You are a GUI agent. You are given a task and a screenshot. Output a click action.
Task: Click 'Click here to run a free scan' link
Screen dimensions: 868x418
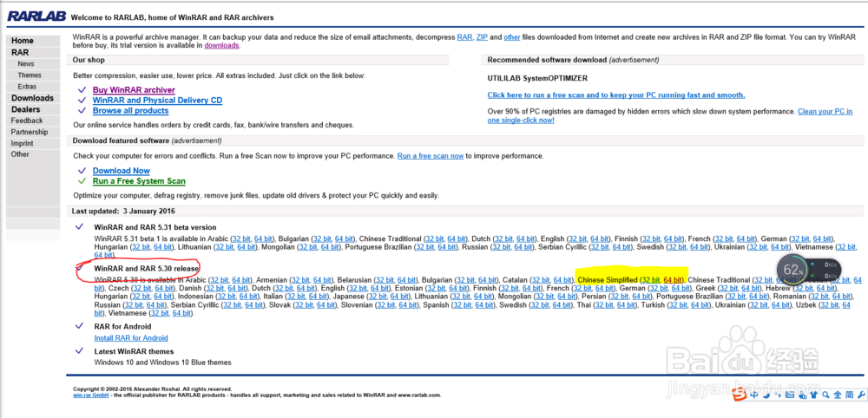pyautogui.click(x=616, y=95)
